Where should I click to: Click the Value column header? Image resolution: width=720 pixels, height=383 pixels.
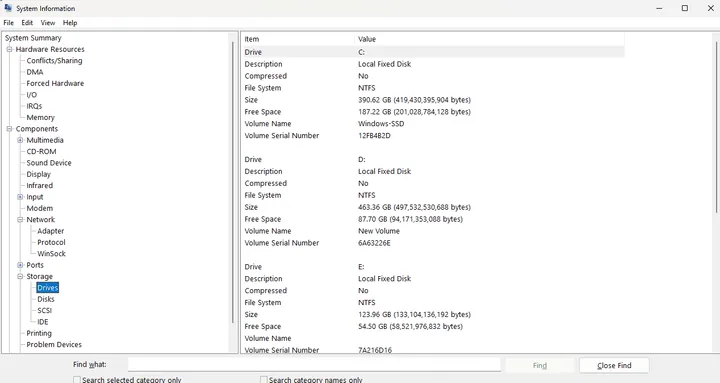489,39
